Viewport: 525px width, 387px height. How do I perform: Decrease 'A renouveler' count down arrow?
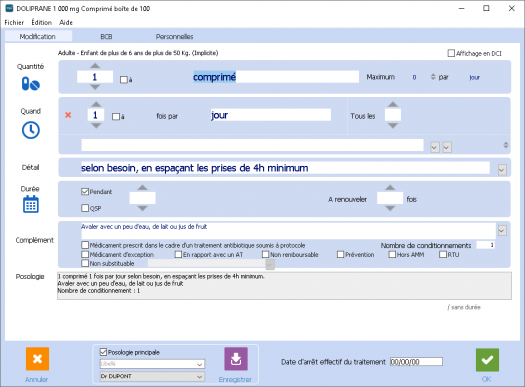[390, 209]
